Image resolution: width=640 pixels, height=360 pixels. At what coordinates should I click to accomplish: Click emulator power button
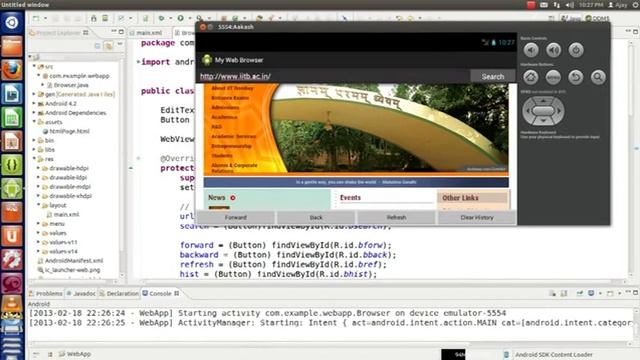pyautogui.click(x=576, y=50)
